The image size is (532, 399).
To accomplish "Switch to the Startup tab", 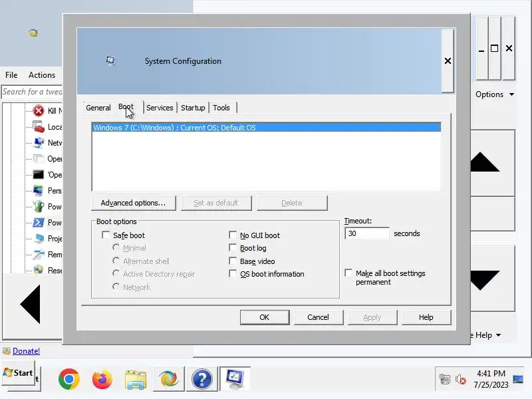I will [x=193, y=108].
